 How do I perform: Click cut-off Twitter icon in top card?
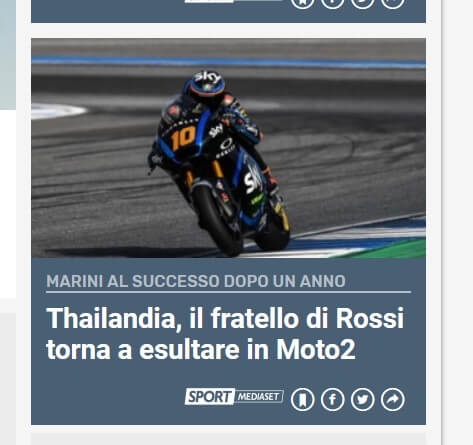coord(363,4)
